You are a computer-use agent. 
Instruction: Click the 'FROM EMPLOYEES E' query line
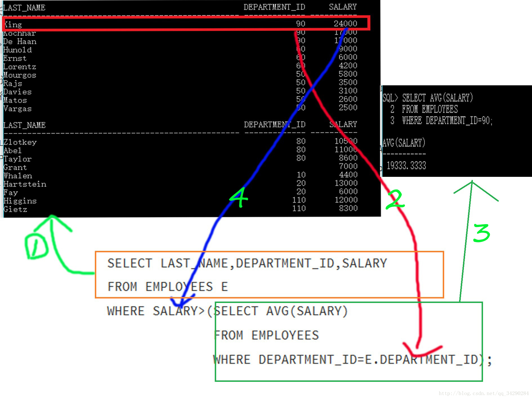click(x=168, y=287)
